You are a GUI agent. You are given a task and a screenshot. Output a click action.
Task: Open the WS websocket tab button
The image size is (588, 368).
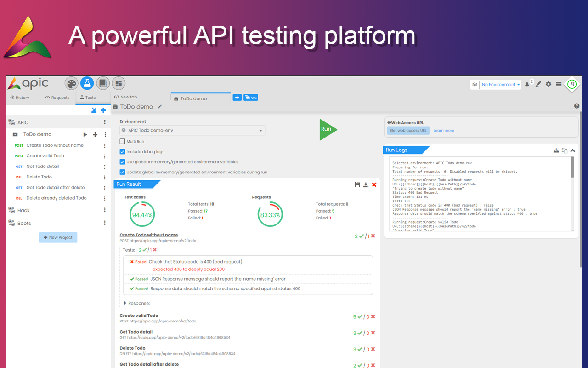[x=250, y=98]
